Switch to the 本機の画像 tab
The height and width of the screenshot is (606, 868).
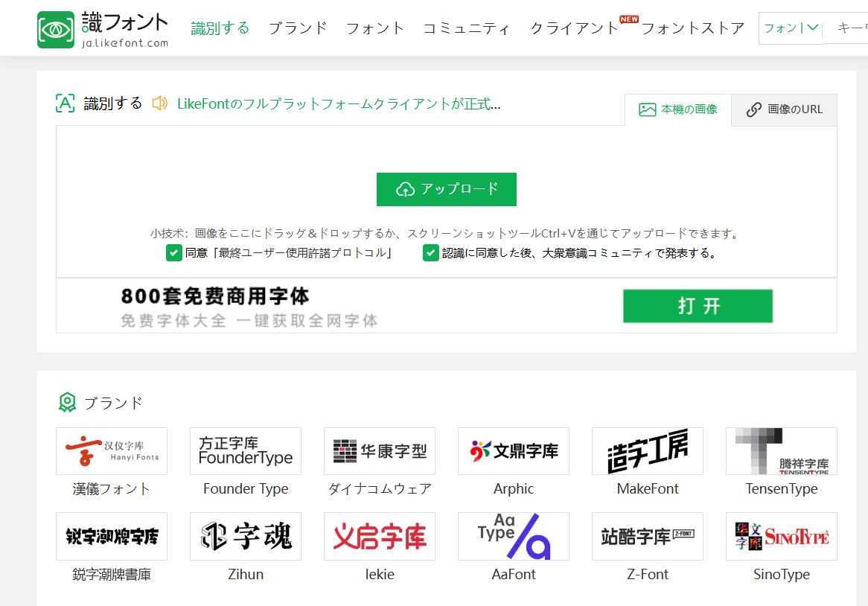click(x=678, y=109)
